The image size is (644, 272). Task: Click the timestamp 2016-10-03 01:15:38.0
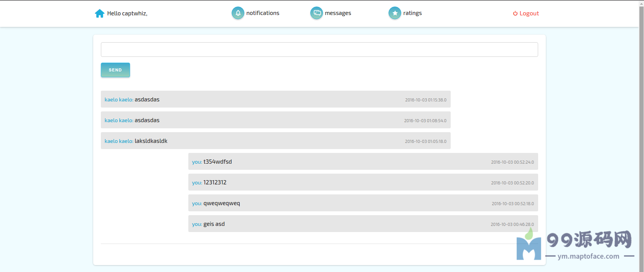(426, 100)
